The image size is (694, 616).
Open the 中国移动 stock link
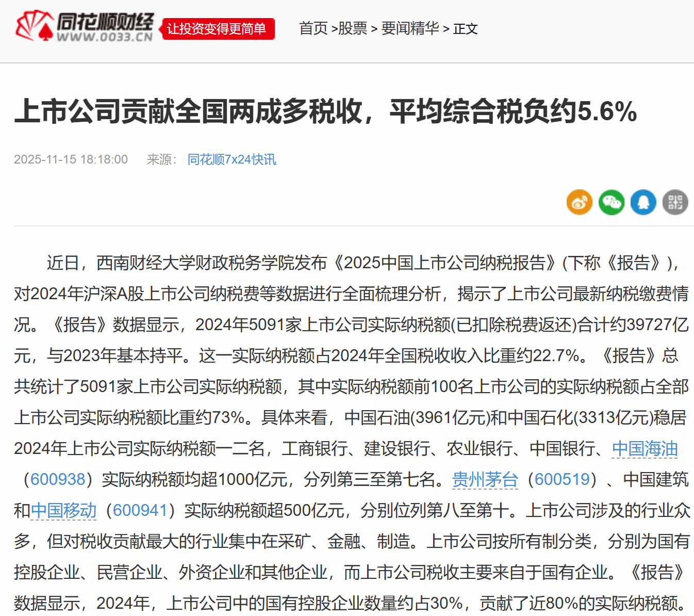click(x=63, y=511)
